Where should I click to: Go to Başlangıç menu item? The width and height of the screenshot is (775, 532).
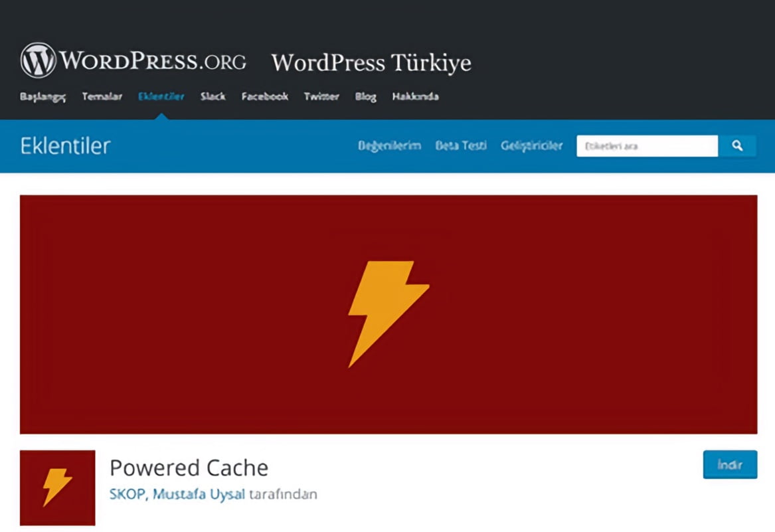pos(43,97)
